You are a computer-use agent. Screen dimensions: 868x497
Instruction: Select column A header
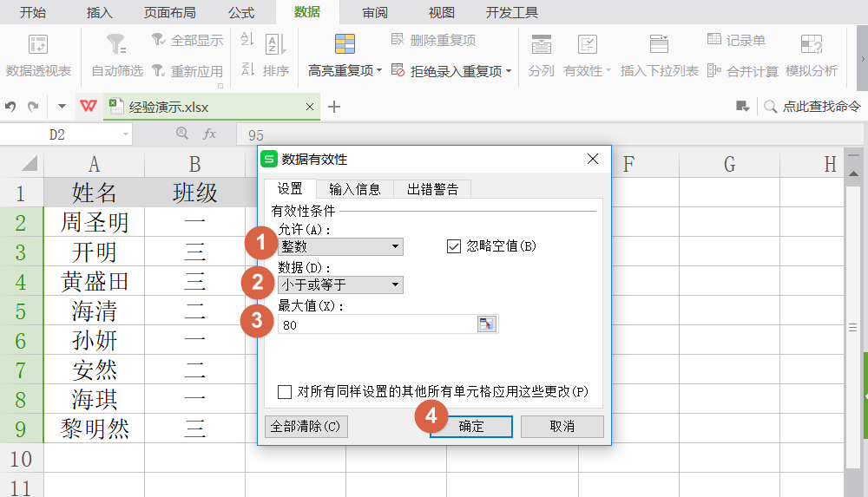[94, 164]
